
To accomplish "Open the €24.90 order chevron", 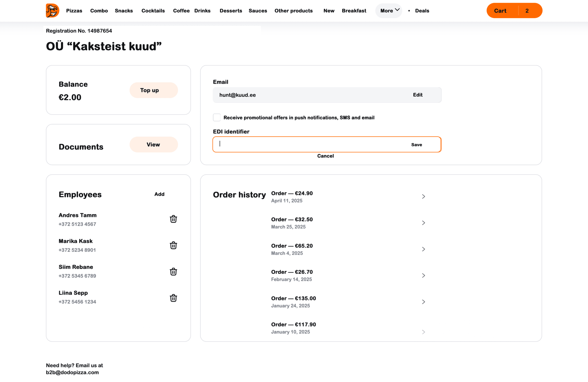I will coord(423,197).
